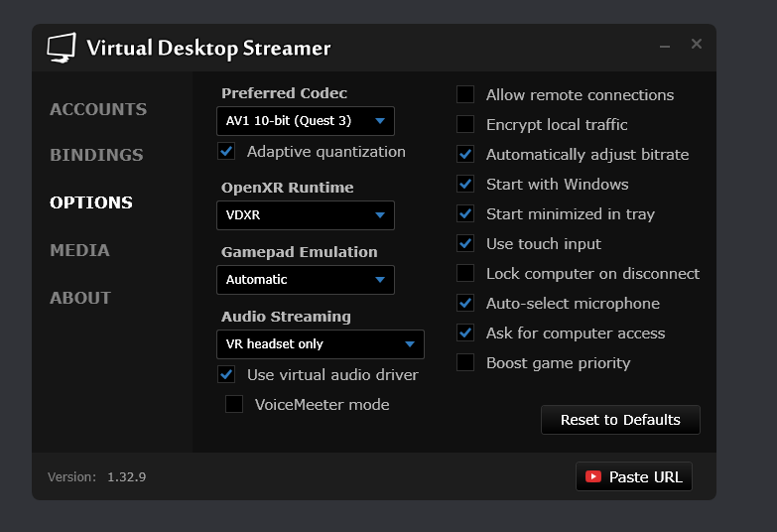The width and height of the screenshot is (777, 532).
Task: Uncheck Use virtual audio driver
Action: tap(226, 374)
